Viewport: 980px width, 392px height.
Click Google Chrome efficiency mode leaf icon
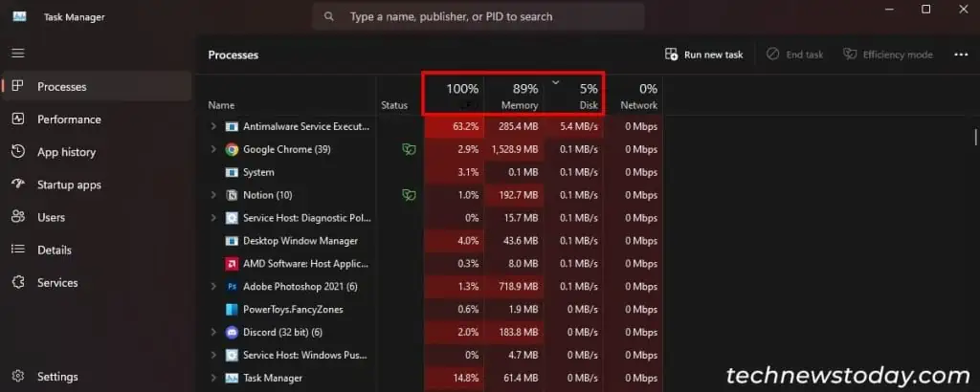[409, 149]
